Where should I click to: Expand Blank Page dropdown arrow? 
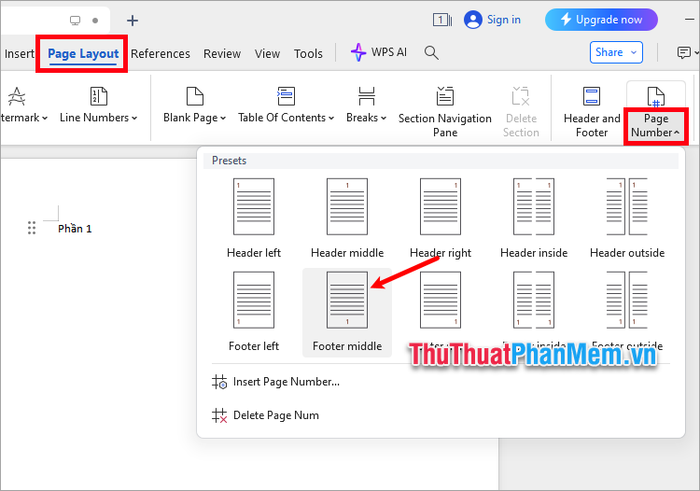(x=223, y=118)
